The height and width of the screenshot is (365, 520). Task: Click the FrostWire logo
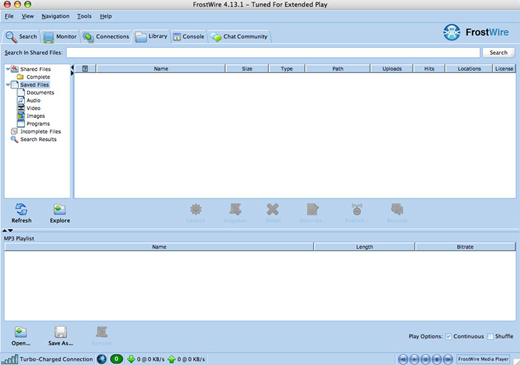point(476,32)
